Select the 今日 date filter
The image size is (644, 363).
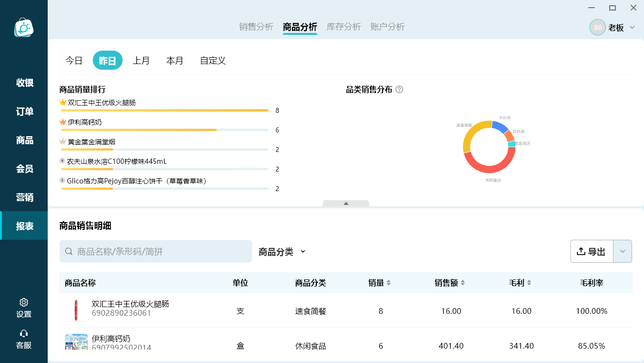74,61
